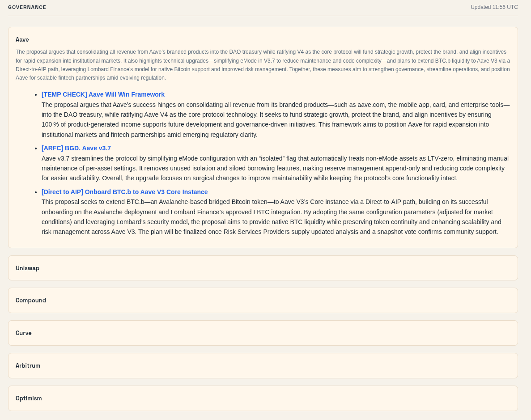
Task: Click the GOVERNANCE section heading
Action: click(27, 7)
